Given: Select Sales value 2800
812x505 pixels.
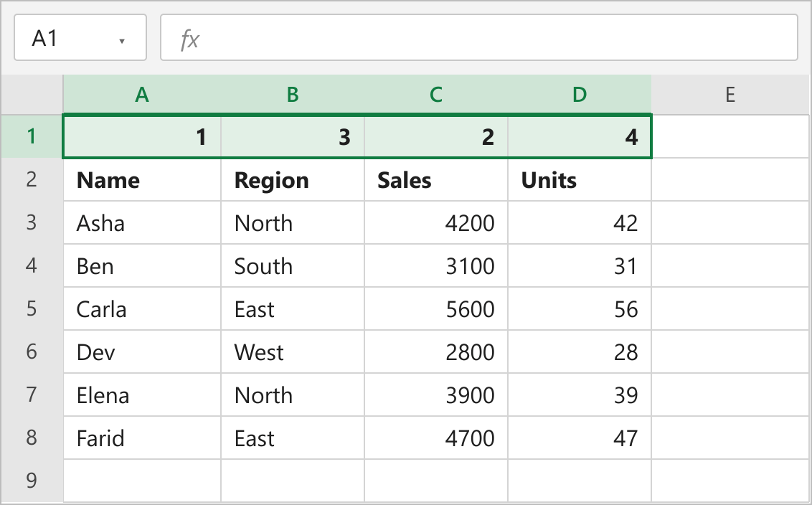Looking at the screenshot, I should (436, 351).
